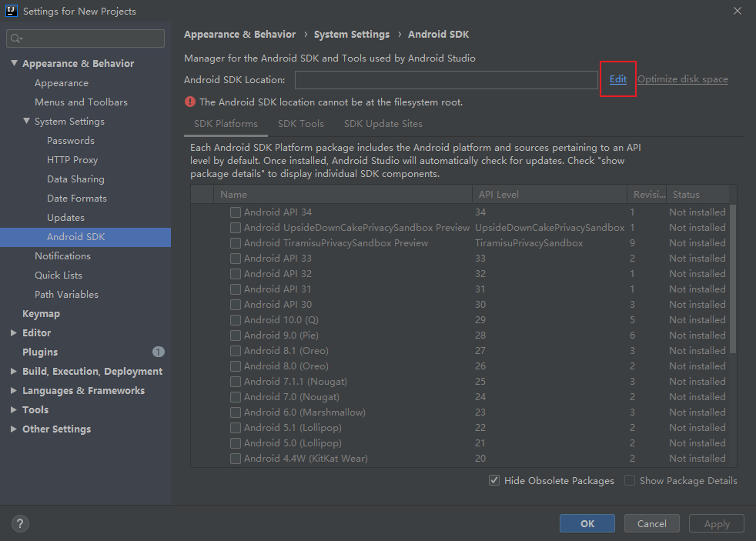Expand Build, Execution, Deployment

coord(12,371)
